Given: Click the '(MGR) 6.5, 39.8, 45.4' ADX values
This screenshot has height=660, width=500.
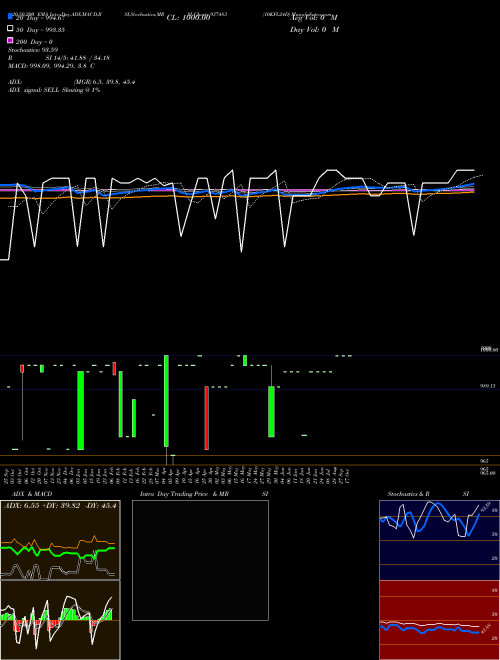Looking at the screenshot, I should [104, 82].
